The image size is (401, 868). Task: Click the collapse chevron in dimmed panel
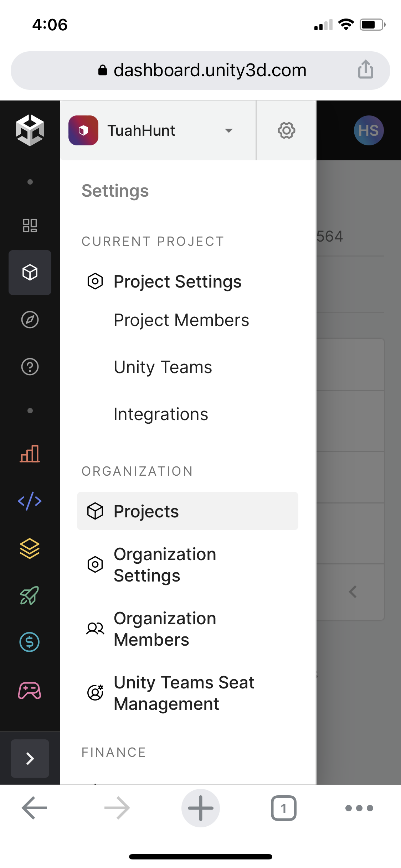(x=353, y=592)
